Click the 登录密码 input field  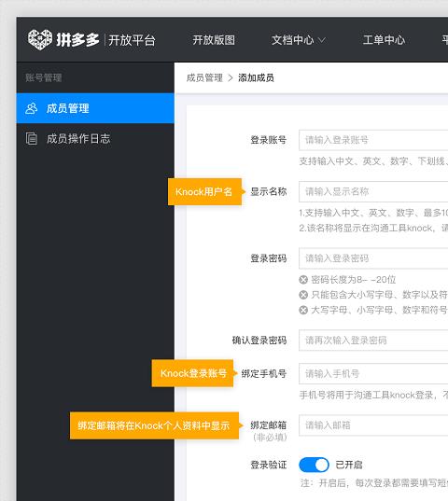coord(373,258)
